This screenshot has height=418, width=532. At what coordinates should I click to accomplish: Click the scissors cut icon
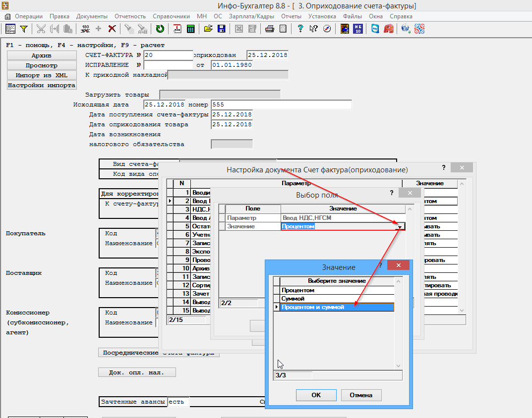41,29
